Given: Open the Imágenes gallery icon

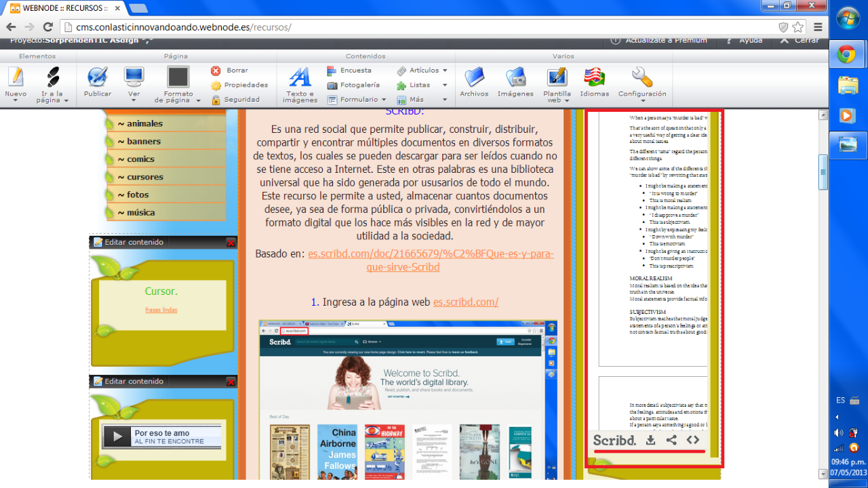Looking at the screenshot, I should 515,77.
